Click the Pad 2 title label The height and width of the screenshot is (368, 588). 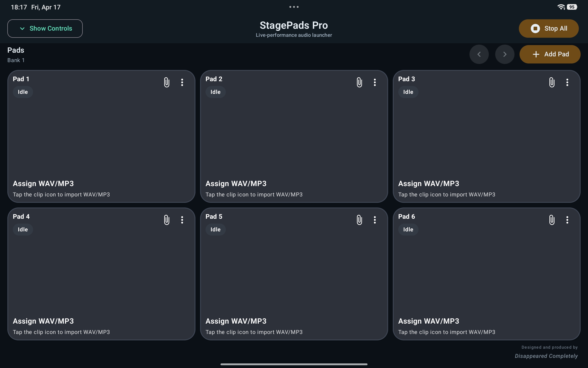214,79
